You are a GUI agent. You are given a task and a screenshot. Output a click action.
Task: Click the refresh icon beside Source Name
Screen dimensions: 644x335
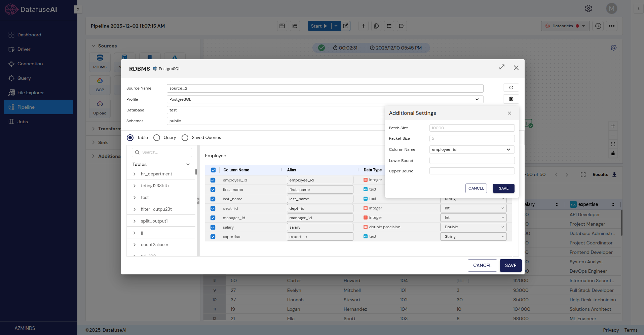[x=511, y=88]
